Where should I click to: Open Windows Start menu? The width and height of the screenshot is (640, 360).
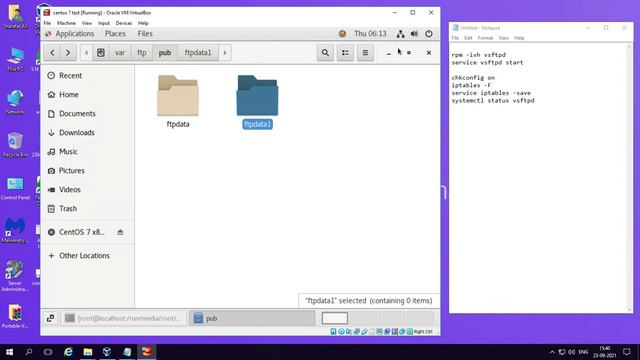coord(9,352)
